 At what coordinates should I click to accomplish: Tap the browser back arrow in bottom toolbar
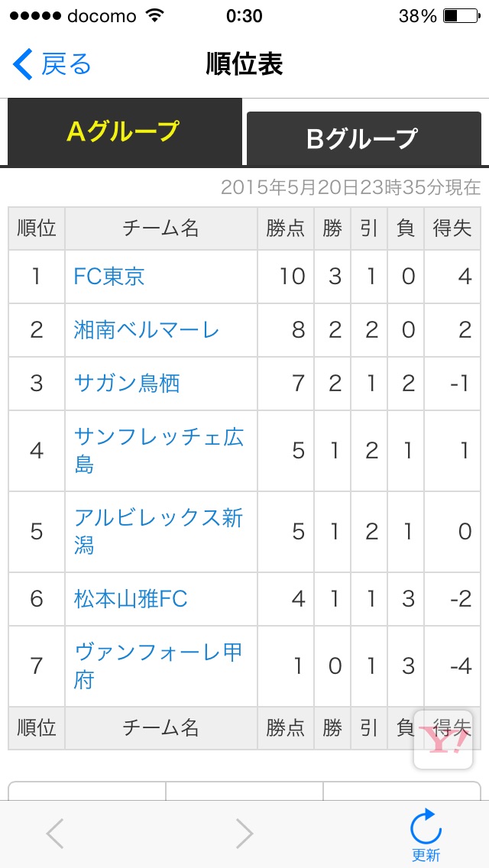55,834
